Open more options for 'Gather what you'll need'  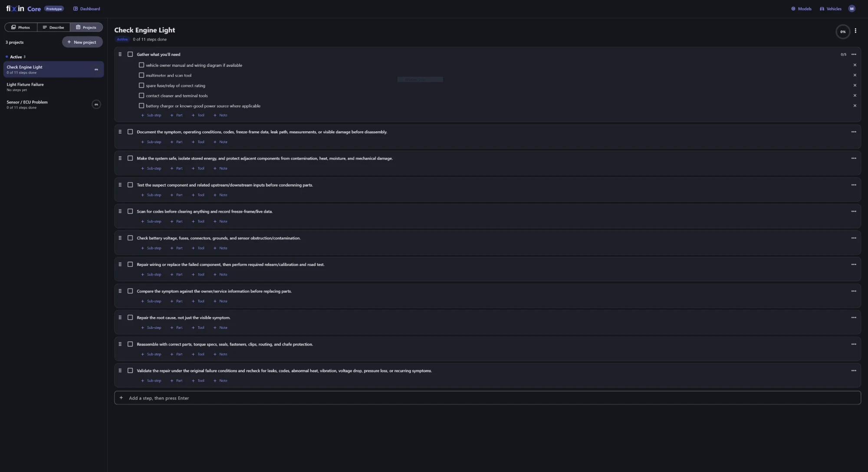pyautogui.click(x=854, y=54)
